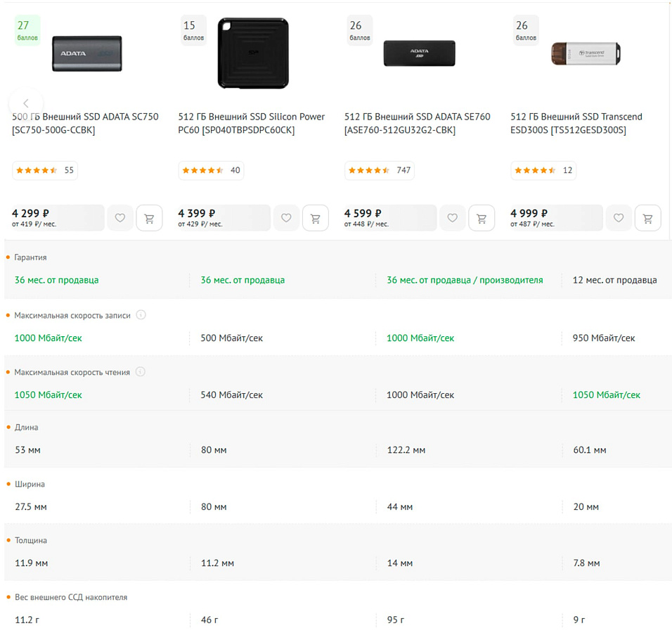Open ADATA SC750 product image

coord(87,53)
